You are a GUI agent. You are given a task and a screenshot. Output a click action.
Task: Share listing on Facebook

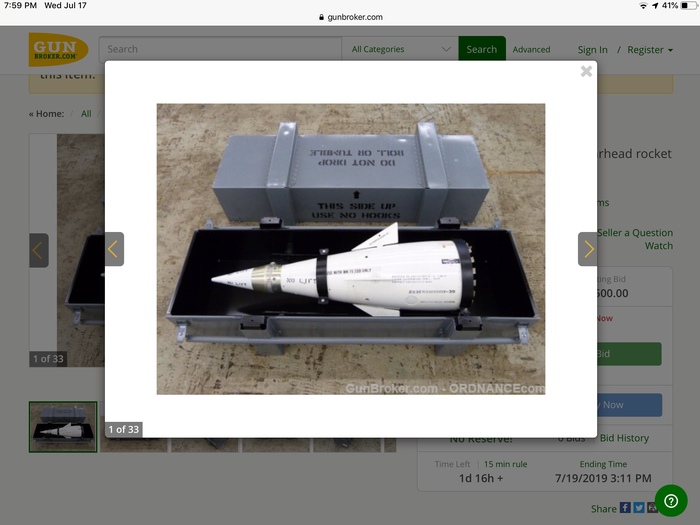(625, 508)
